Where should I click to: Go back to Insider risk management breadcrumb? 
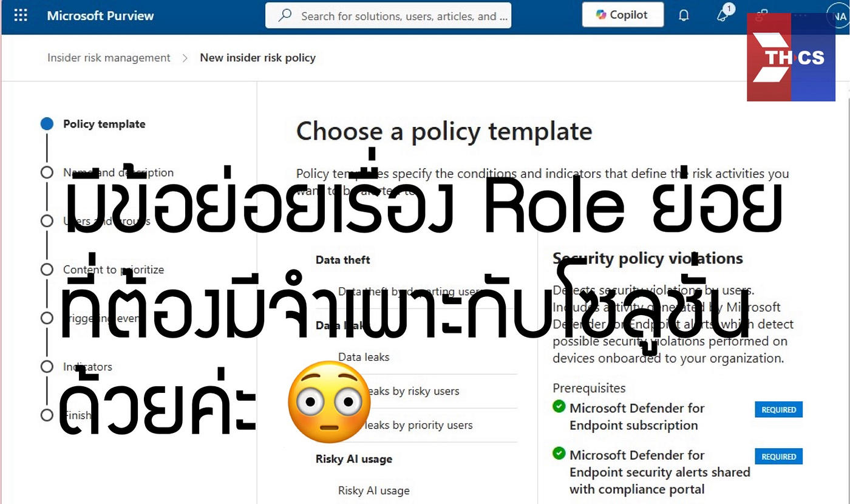[109, 58]
